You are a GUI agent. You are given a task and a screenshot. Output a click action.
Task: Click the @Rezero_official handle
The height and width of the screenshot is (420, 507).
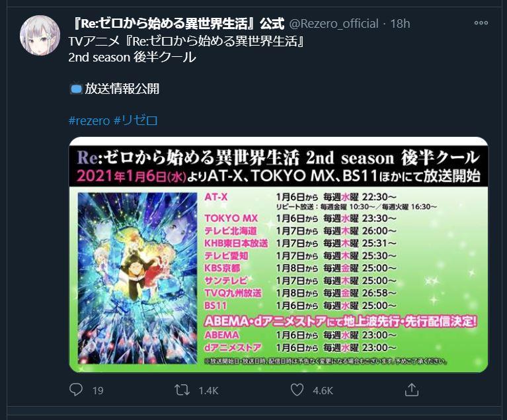(x=333, y=24)
